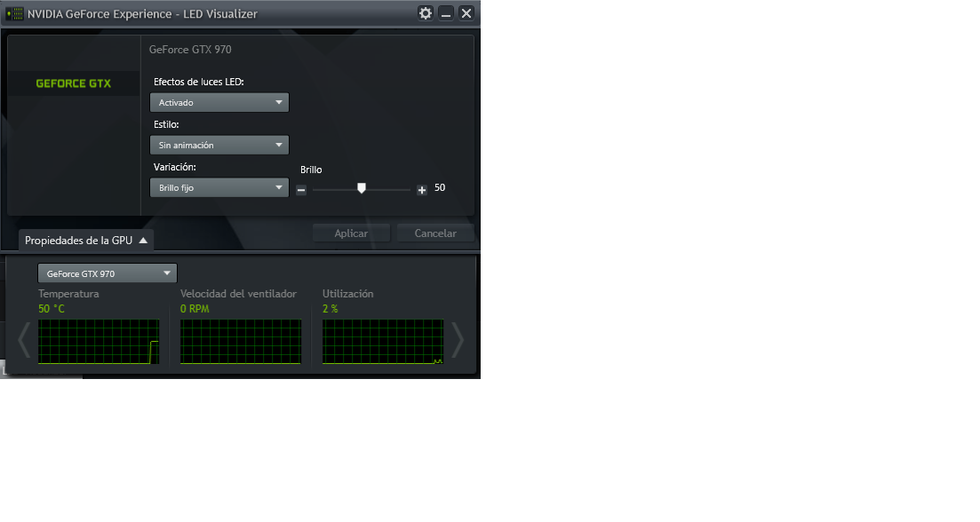The height and width of the screenshot is (522, 980).
Task: Click the Velocidad del ventilador graph
Action: (241, 342)
